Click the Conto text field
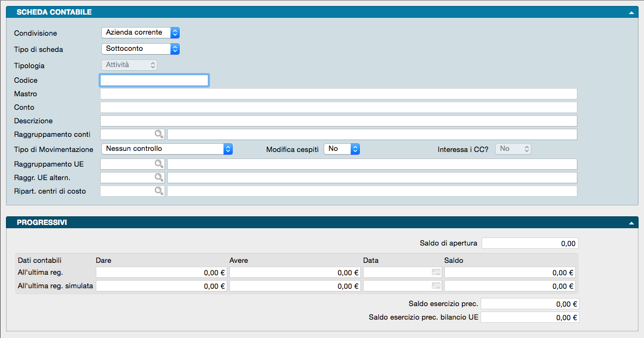644x338 pixels. 338,108
